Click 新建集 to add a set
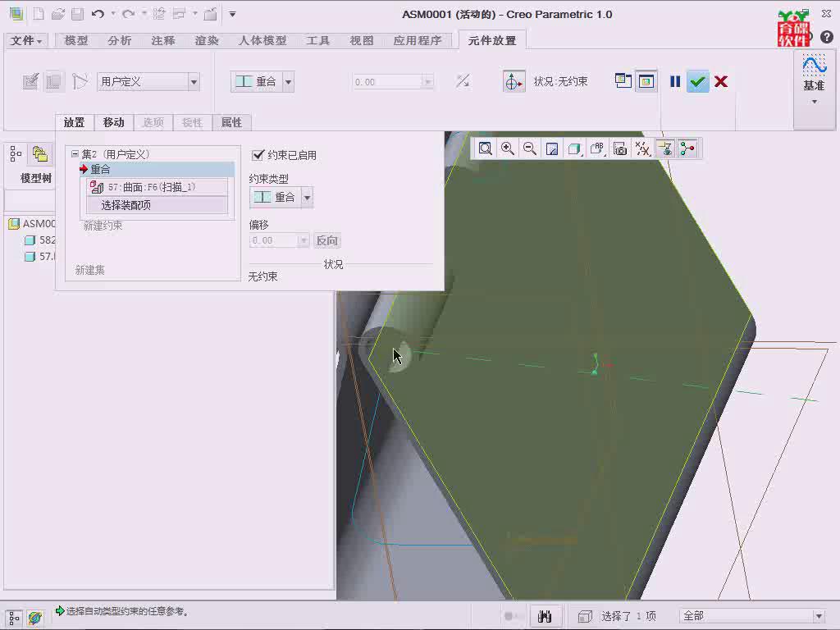 pyautogui.click(x=90, y=270)
